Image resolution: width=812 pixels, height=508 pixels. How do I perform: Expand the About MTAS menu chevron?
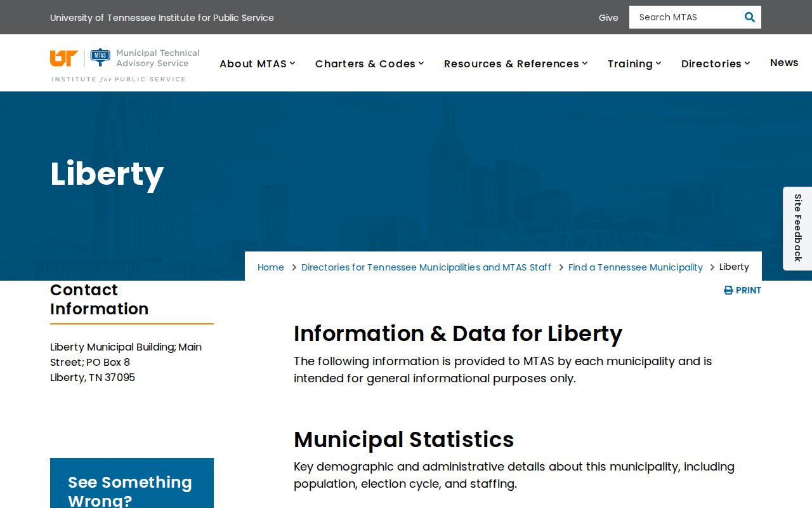(292, 63)
